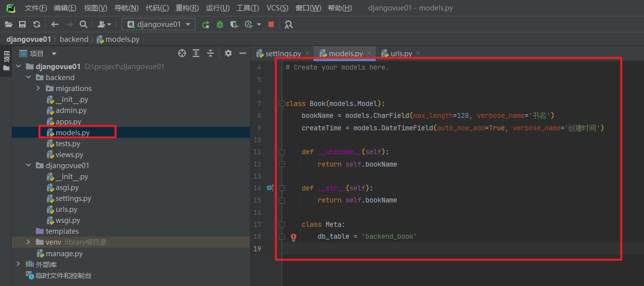Click backend in the breadcrumb bar
The width and height of the screenshot is (644, 286).
tap(74, 39)
